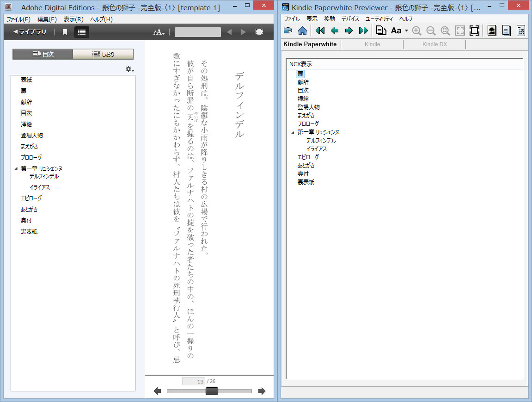
Task: Click the zoom out magnifier icon
Action: [x=431, y=31]
